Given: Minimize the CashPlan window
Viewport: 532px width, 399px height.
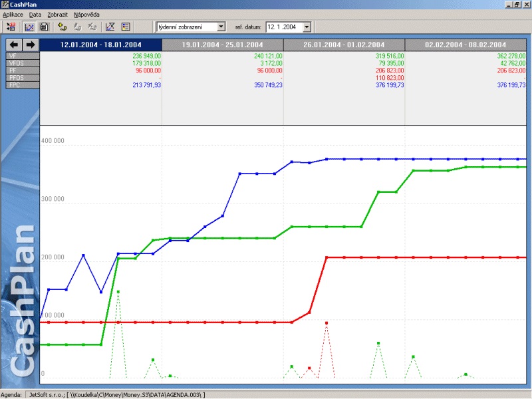Looking at the screenshot, I should 509,5.
